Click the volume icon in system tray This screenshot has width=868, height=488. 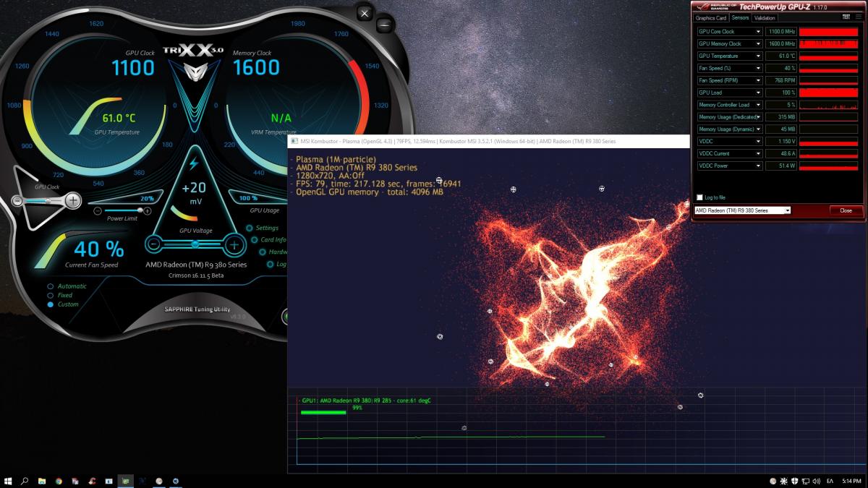[x=816, y=481]
